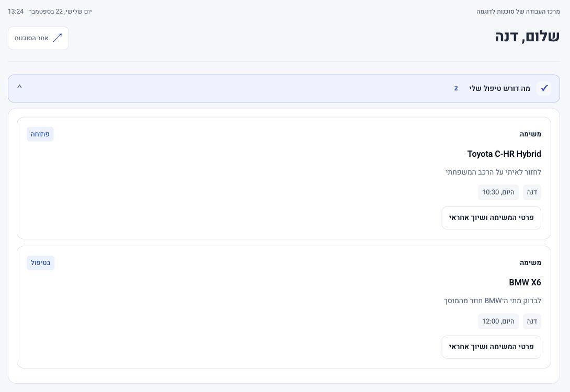Click the מה דורש טיפול שלי header title

point(499,88)
